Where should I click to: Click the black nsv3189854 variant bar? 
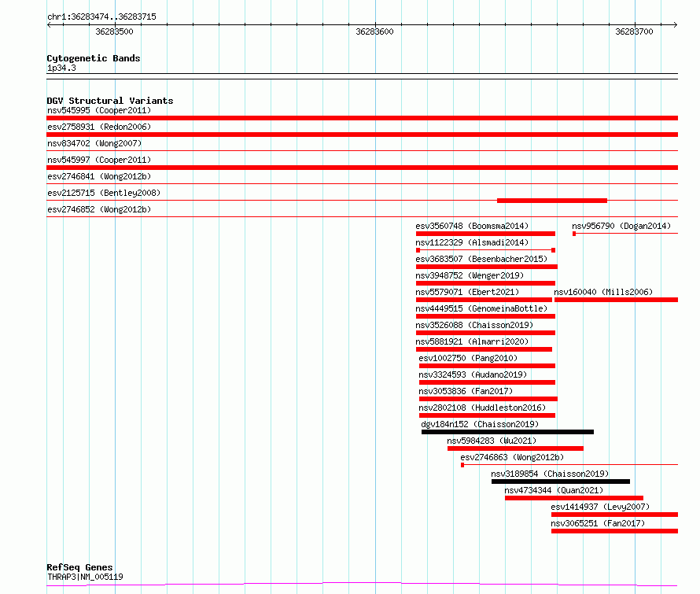pyautogui.click(x=561, y=481)
